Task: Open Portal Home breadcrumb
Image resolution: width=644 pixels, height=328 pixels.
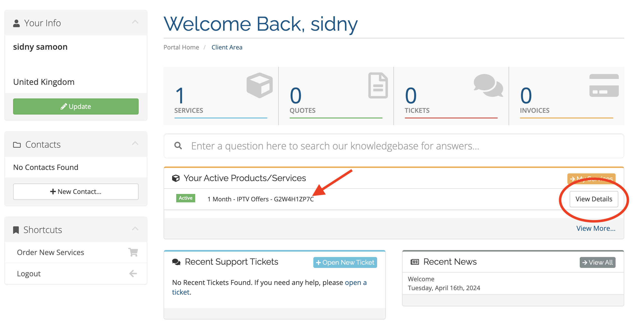Action: (181, 47)
